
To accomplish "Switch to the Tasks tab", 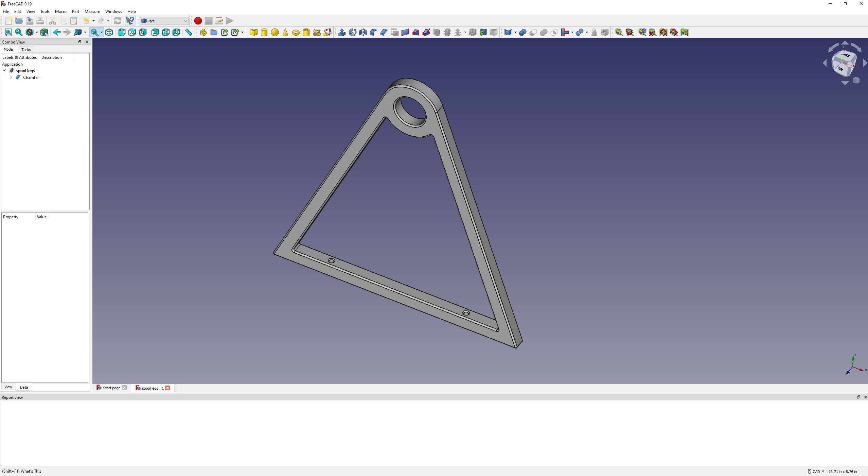I will tap(26, 49).
